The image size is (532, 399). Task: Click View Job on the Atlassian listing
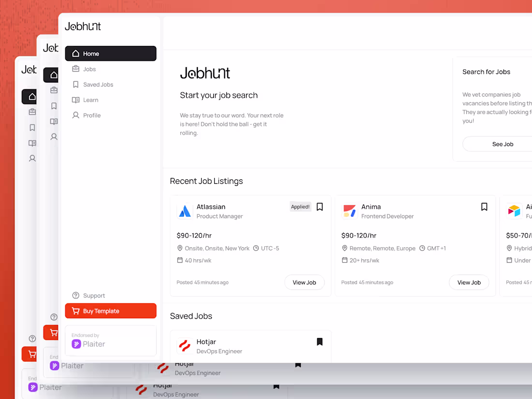tap(304, 282)
